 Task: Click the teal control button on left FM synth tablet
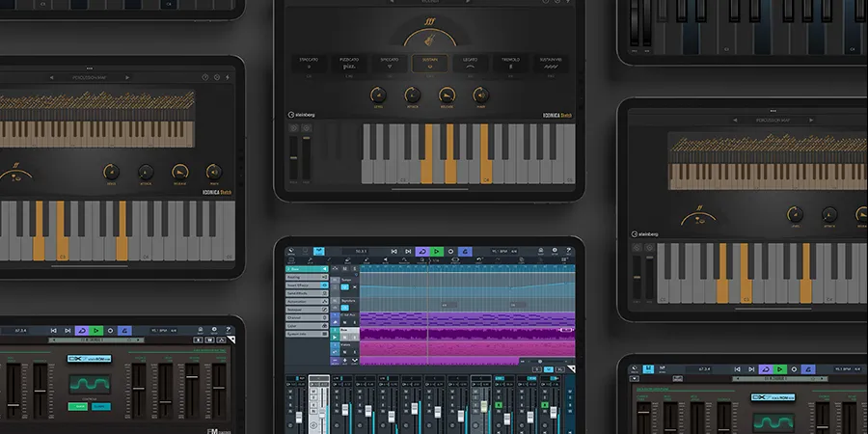(x=101, y=407)
